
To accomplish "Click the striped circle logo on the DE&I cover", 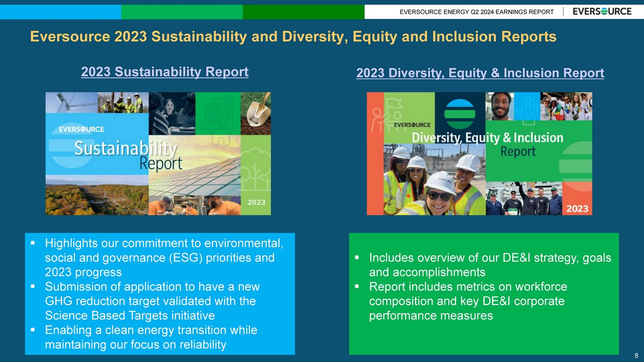I will coord(459,113).
